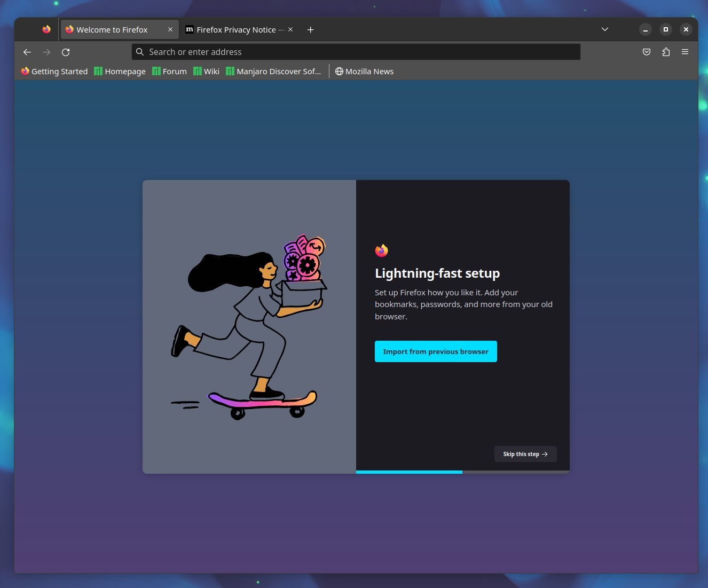Click the back navigation arrow
Viewport: 708px width, 588px height.
point(27,52)
